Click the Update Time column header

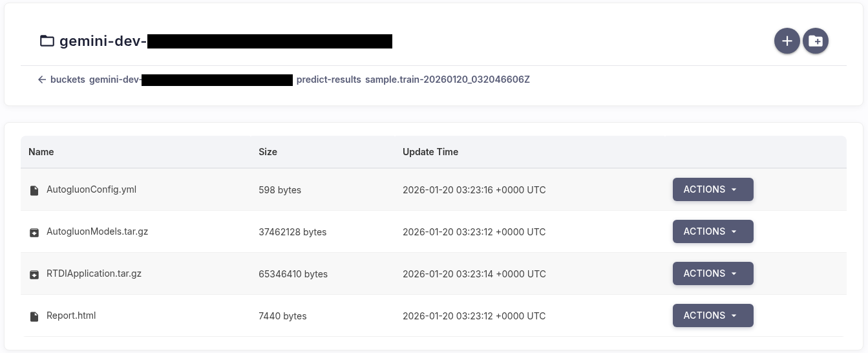point(430,152)
